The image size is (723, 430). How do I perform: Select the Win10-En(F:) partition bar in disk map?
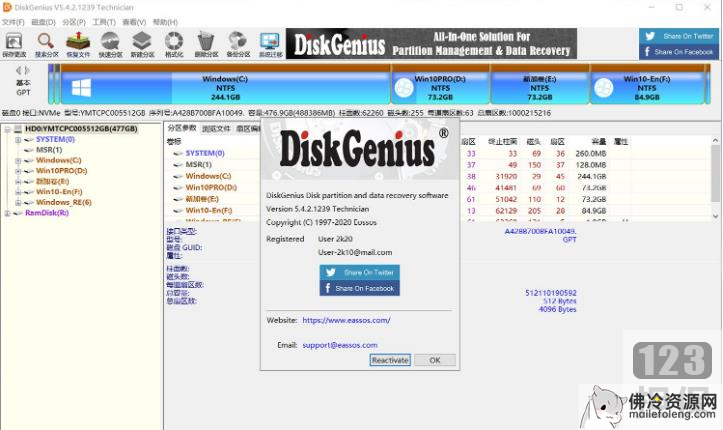click(648, 85)
